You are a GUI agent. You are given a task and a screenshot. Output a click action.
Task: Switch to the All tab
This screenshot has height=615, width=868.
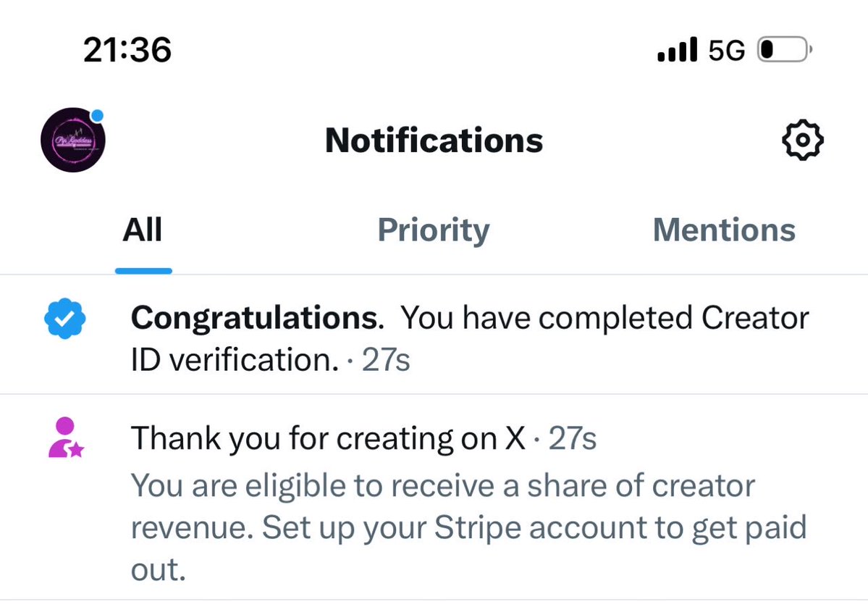[x=143, y=230]
